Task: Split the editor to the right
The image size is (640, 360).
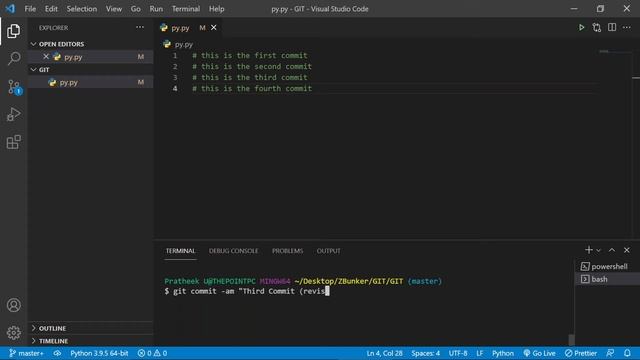Action: point(612,28)
